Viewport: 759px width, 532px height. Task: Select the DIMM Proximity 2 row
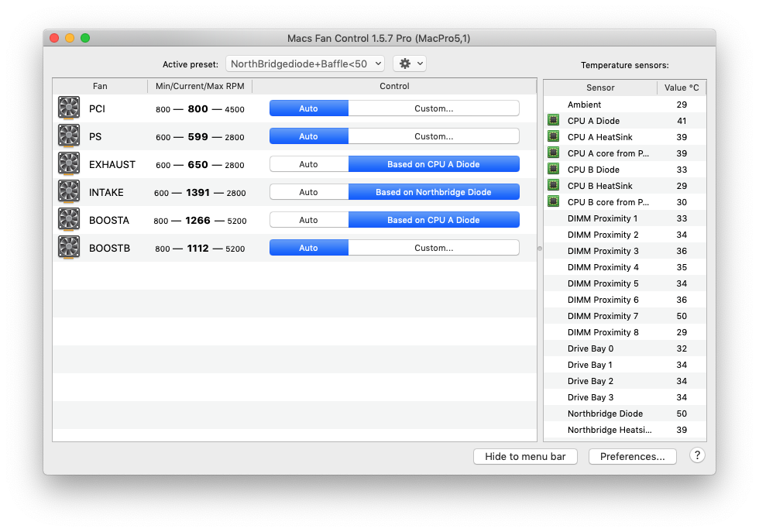[625, 235]
